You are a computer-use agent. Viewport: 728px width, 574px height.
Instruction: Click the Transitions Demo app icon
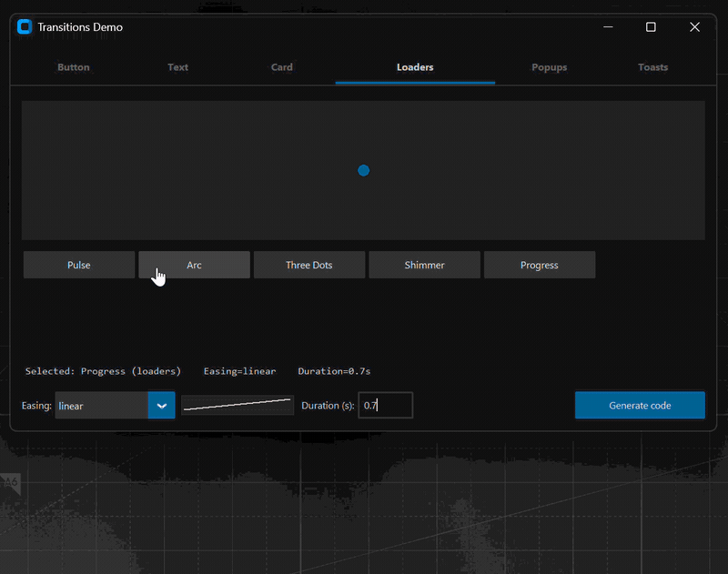tap(25, 27)
